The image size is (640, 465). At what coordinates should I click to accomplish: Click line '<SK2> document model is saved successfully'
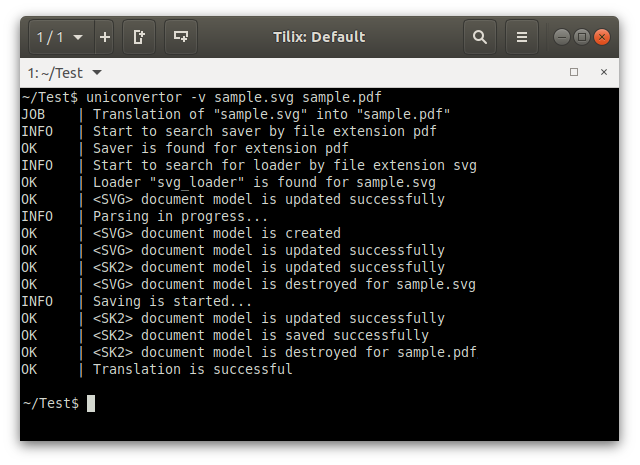261,336
